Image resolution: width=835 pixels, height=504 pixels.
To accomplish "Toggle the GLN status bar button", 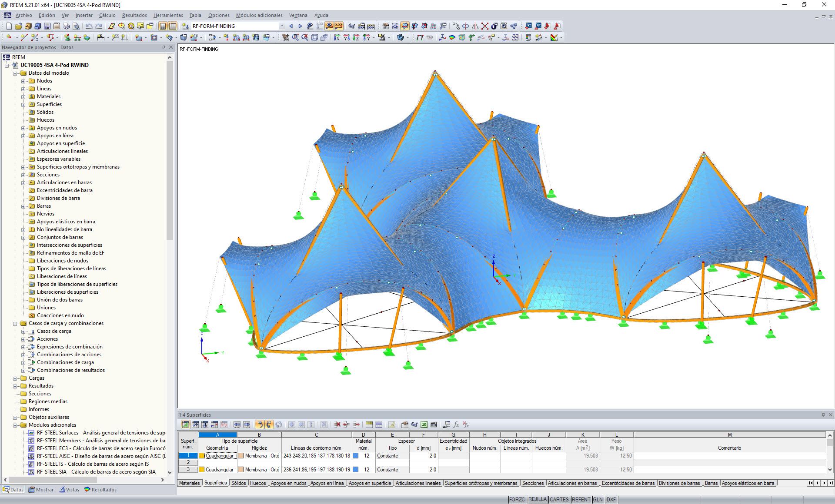I will (x=598, y=500).
